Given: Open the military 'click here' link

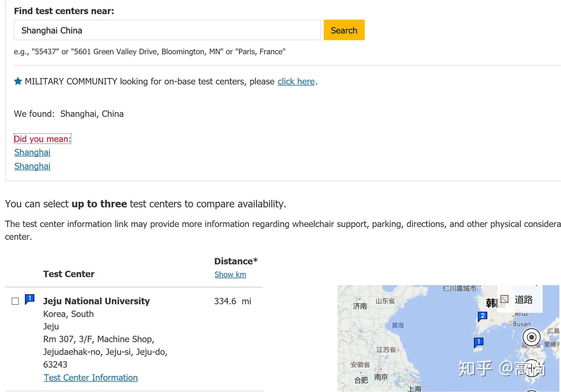Looking at the screenshot, I should pyautogui.click(x=296, y=81).
